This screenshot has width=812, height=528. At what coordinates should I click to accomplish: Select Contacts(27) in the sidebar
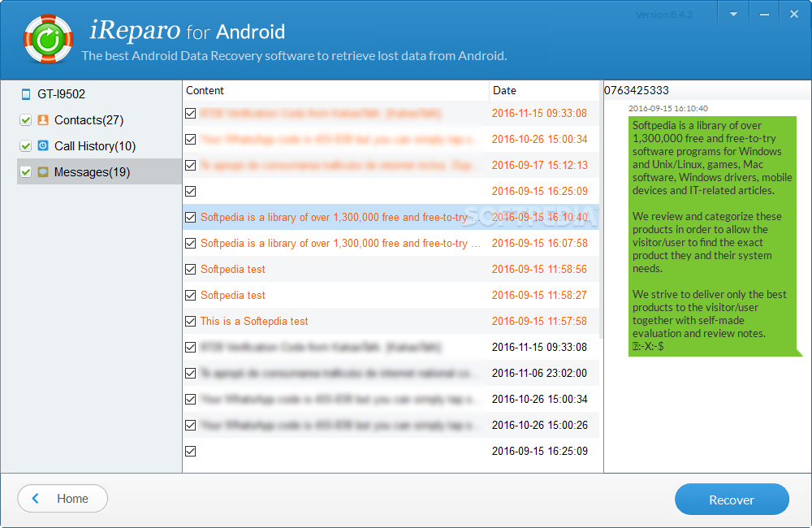[x=89, y=120]
